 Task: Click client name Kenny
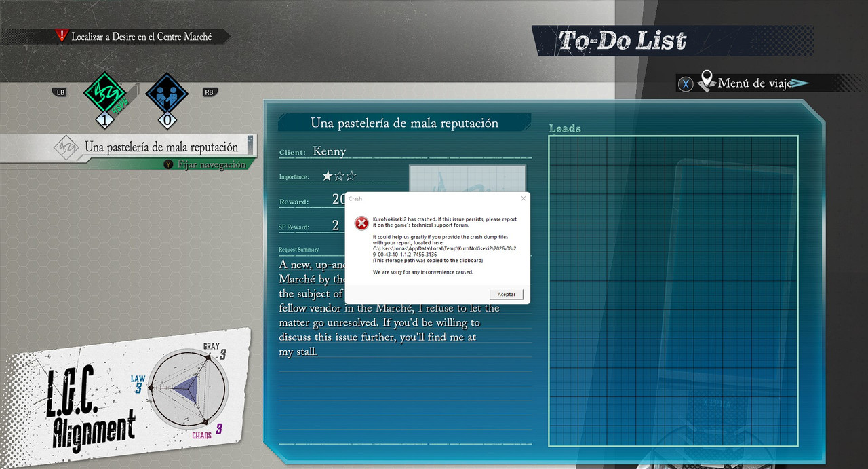[330, 151]
